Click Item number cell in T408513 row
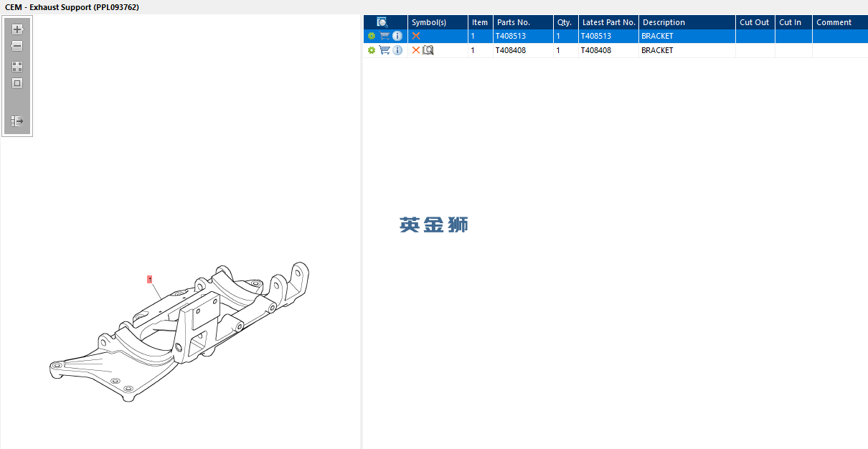868x449 pixels. pos(480,36)
